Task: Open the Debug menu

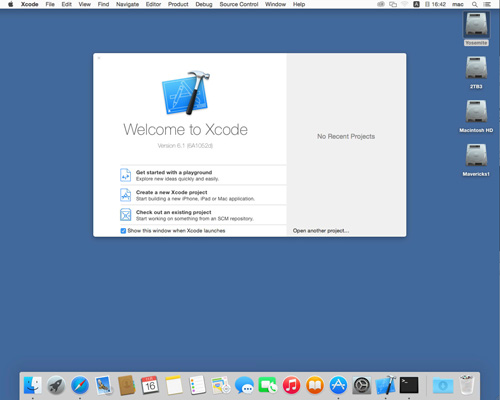Action: 204,4
